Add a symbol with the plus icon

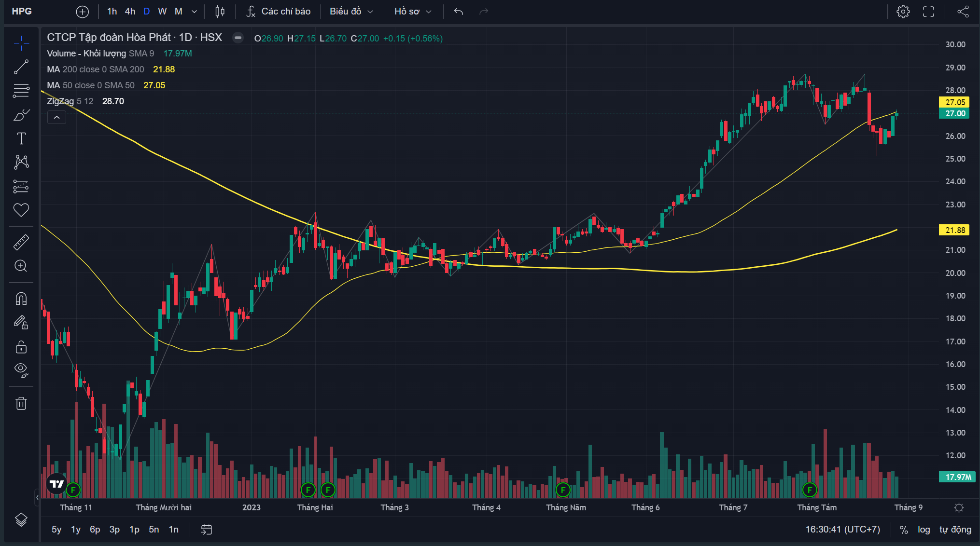pyautogui.click(x=83, y=12)
